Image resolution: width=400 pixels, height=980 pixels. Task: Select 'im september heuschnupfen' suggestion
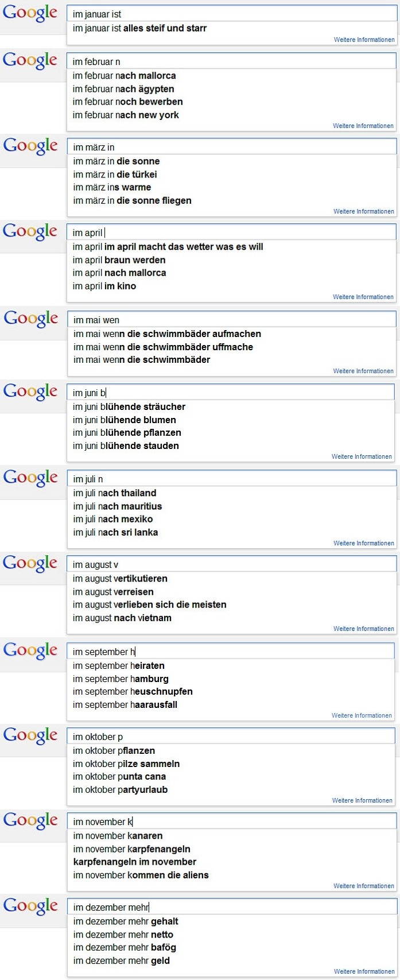[x=133, y=692]
